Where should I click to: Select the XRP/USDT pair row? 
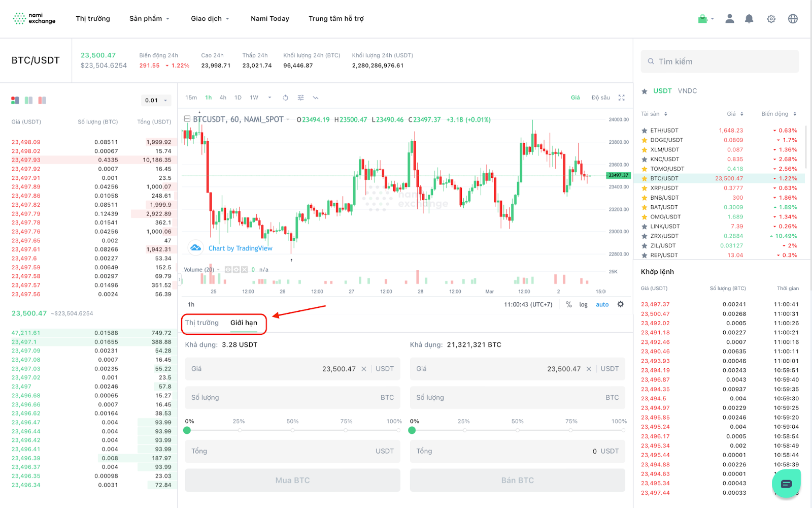[719, 188]
